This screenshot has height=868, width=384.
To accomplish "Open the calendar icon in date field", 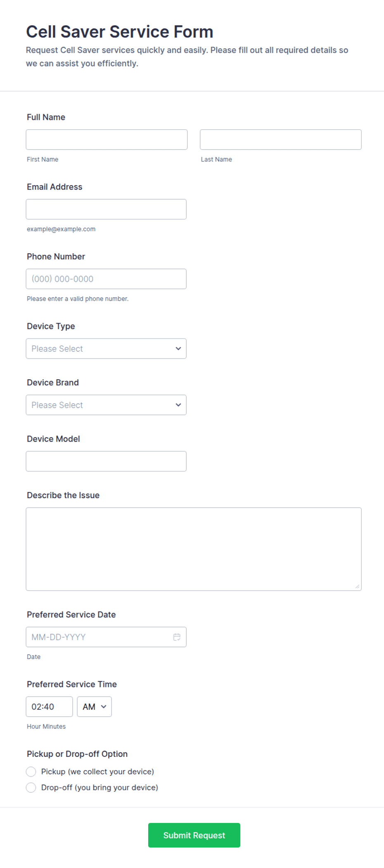I will point(177,637).
